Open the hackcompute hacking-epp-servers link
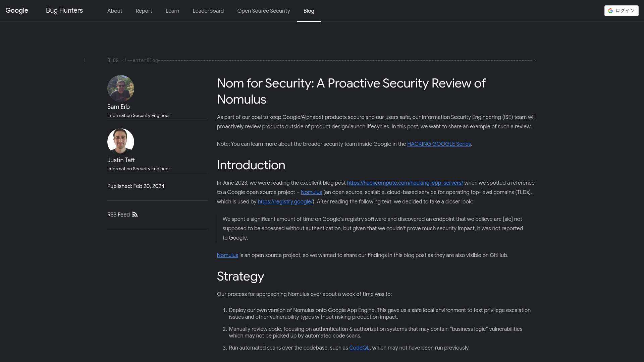Viewport: 644px width, 362px height. click(x=405, y=183)
